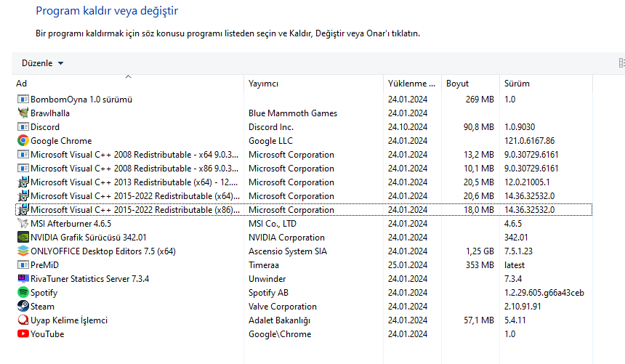The image size is (625, 364).
Task: Click Timeraa publisher cell
Action: point(264,265)
